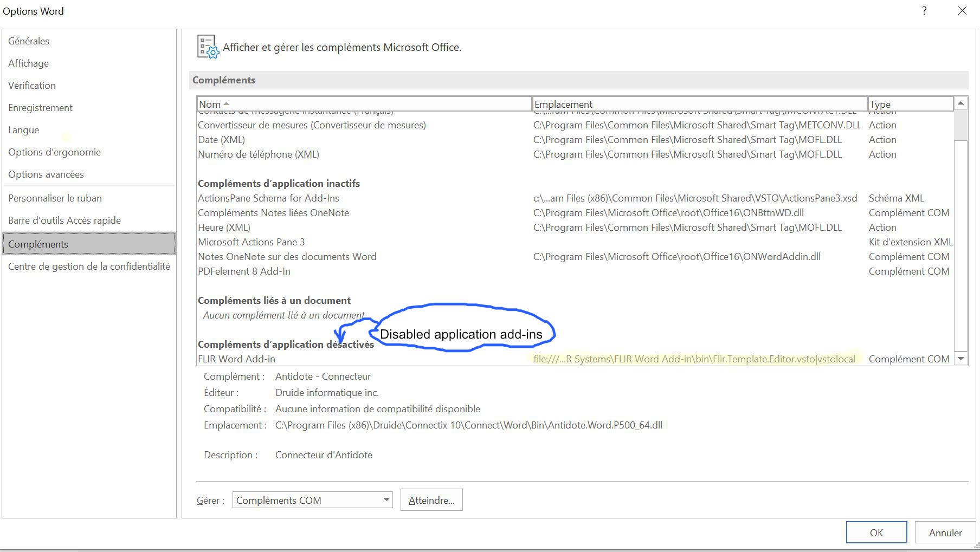This screenshot has height=552, width=980.
Task: Confirm changes with the OK button
Action: pos(876,532)
